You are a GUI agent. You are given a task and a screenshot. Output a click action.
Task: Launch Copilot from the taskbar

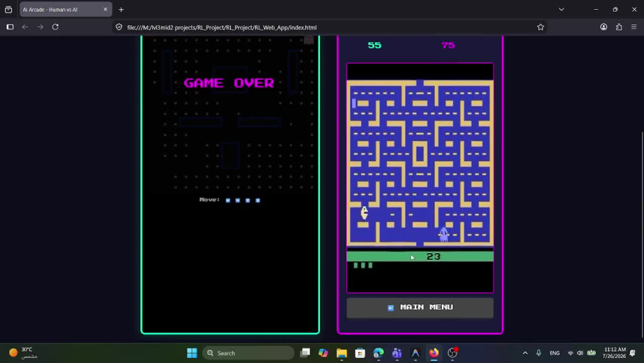coord(323,353)
